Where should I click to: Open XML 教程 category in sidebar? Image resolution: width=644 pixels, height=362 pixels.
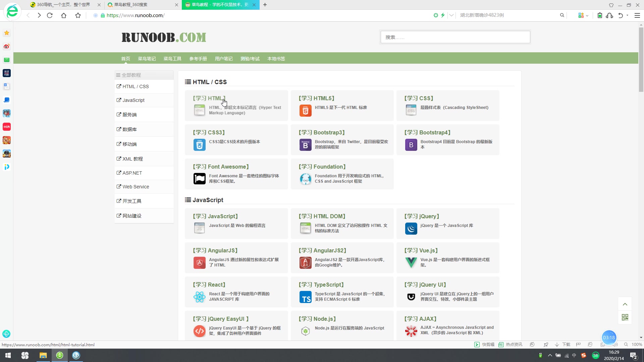coord(144,159)
